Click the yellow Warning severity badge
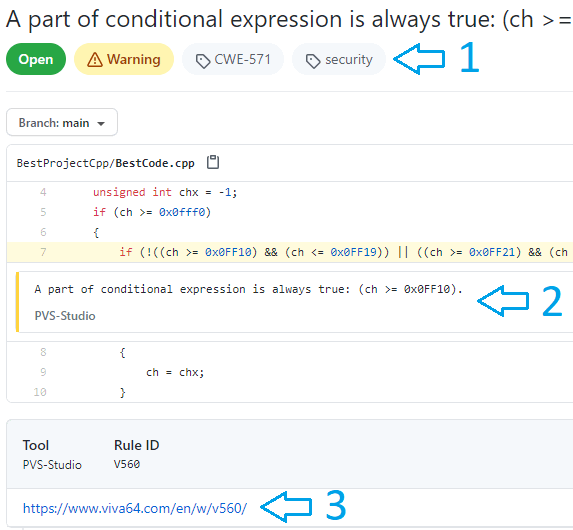Screen dimensions: 573x530 pos(124,59)
